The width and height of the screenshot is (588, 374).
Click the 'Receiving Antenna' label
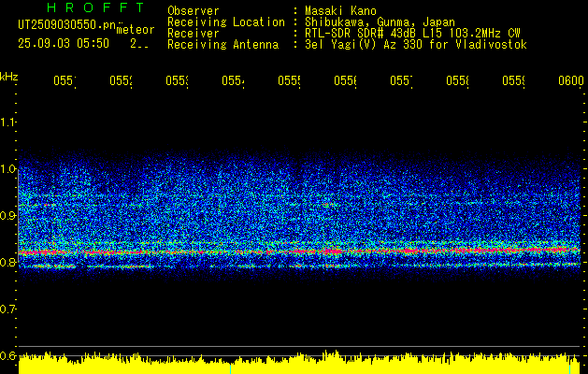click(x=222, y=45)
